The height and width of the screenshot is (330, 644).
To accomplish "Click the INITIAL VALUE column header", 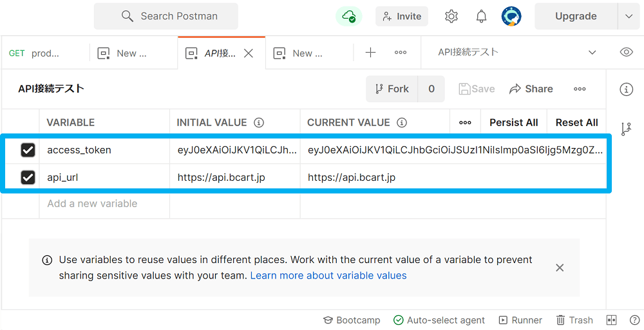I will 211,122.
